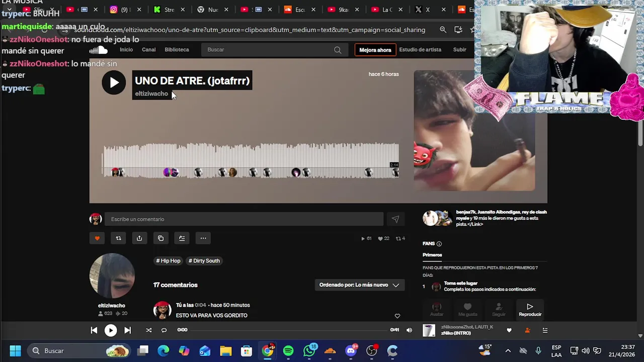Add track to next up queue
Screen dimensions: 644x362
182,238
